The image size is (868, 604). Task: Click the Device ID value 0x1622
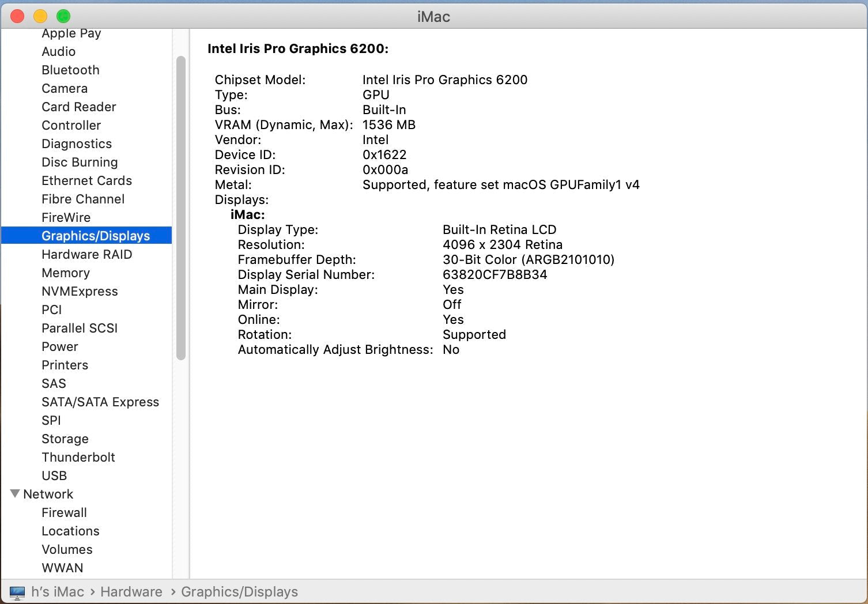click(x=384, y=154)
